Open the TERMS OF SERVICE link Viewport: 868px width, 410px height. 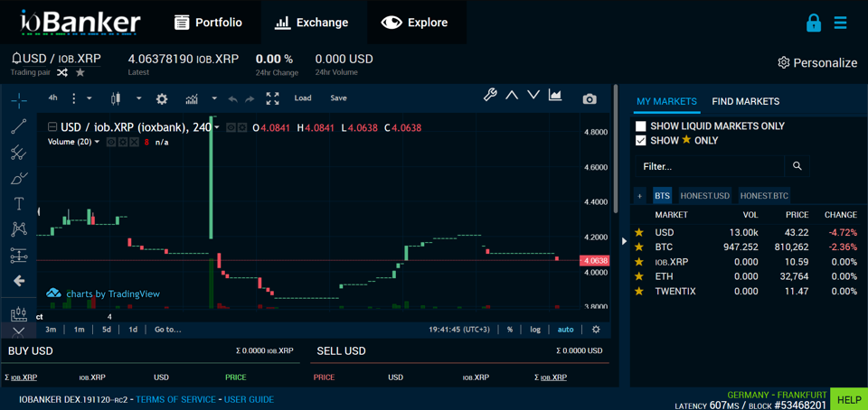click(176, 399)
